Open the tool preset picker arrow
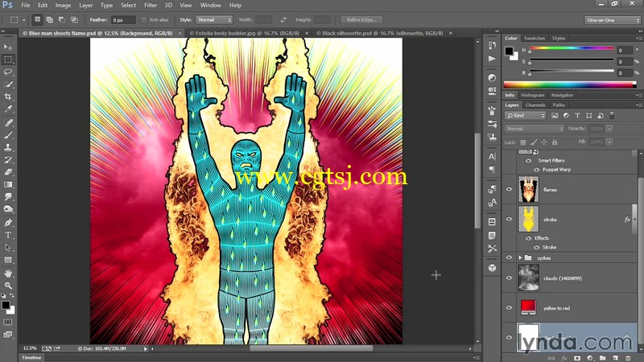Viewport: 644px width, 362px height. point(23,19)
